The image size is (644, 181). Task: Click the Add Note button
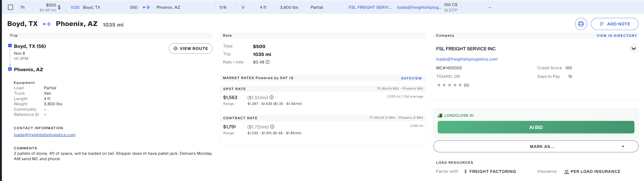click(614, 24)
